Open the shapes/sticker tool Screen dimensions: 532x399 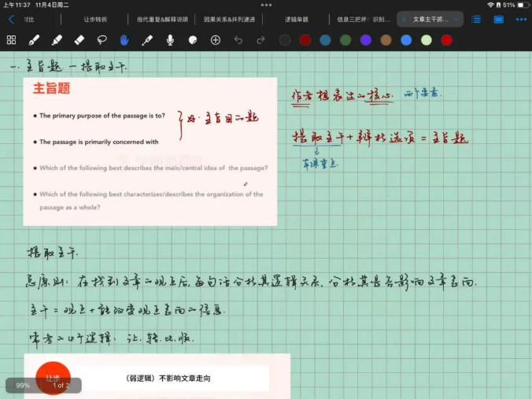pyautogui.click(x=193, y=39)
